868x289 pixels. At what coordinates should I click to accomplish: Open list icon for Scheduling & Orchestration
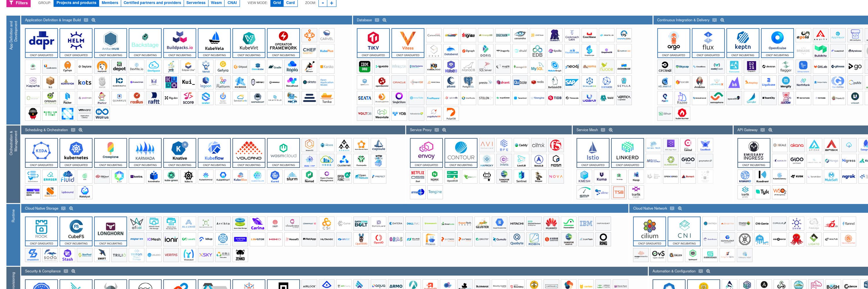point(73,130)
